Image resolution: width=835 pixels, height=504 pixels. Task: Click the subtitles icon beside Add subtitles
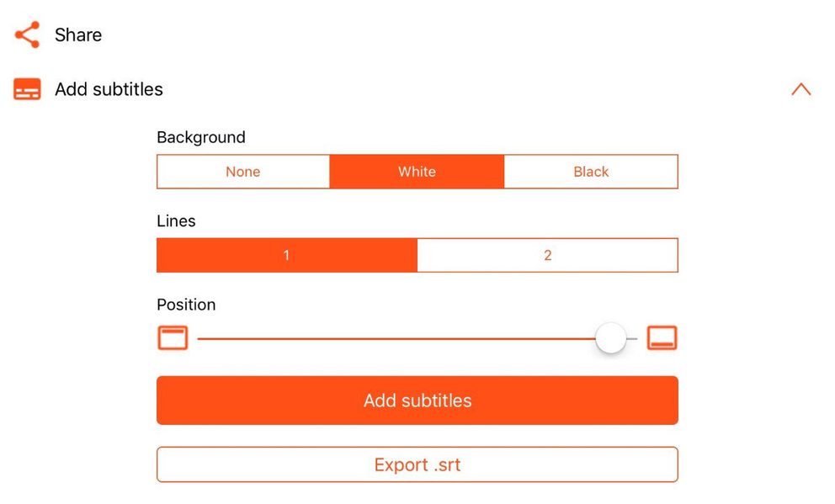(27, 89)
